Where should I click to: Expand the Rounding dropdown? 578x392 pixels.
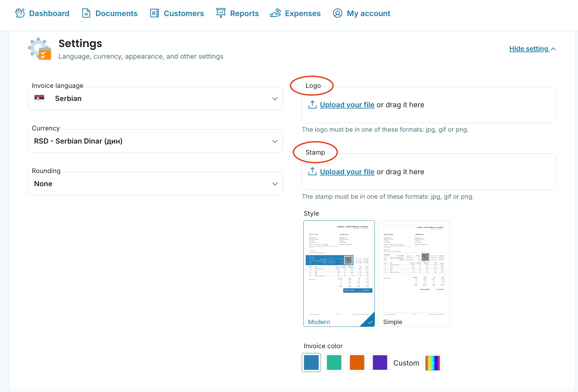(x=155, y=184)
